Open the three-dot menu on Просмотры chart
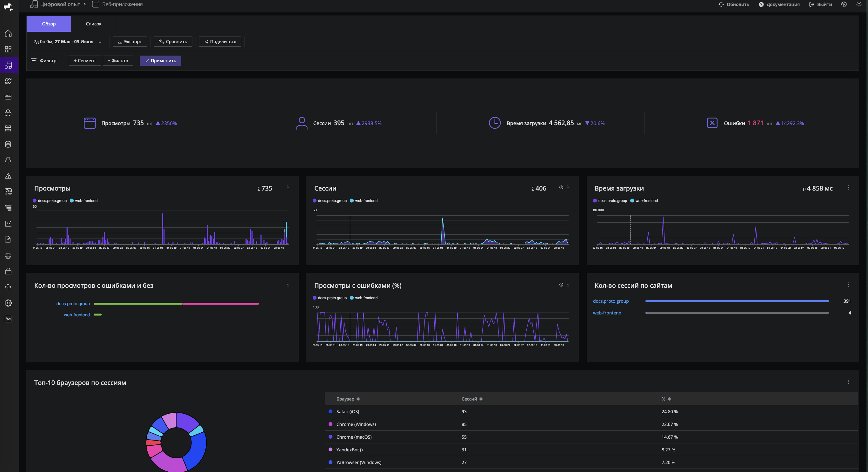The image size is (868, 472). point(288,187)
